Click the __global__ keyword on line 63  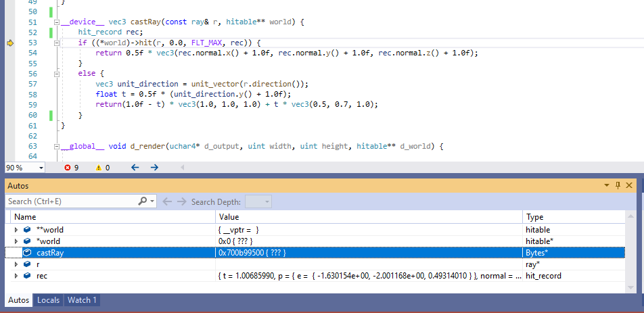click(83, 146)
